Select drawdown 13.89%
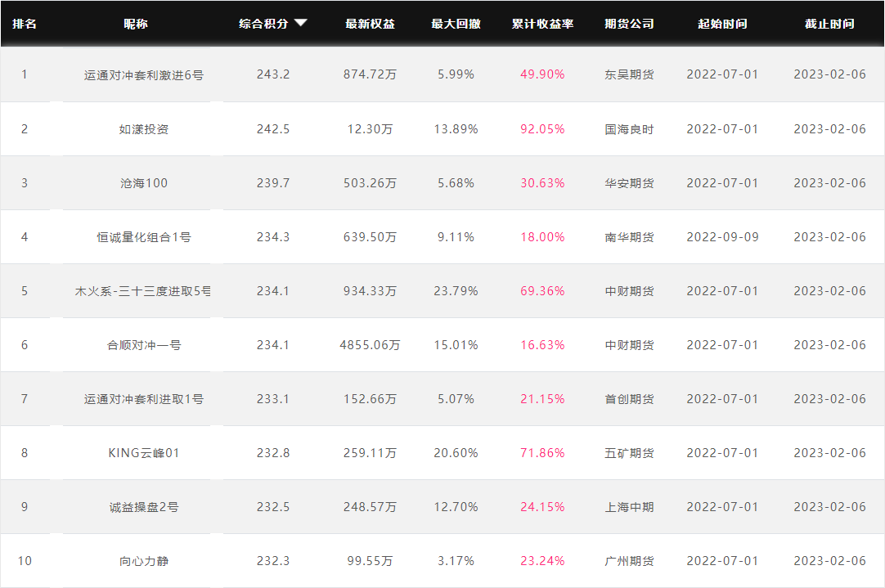This screenshot has height=588, width=885. click(456, 129)
